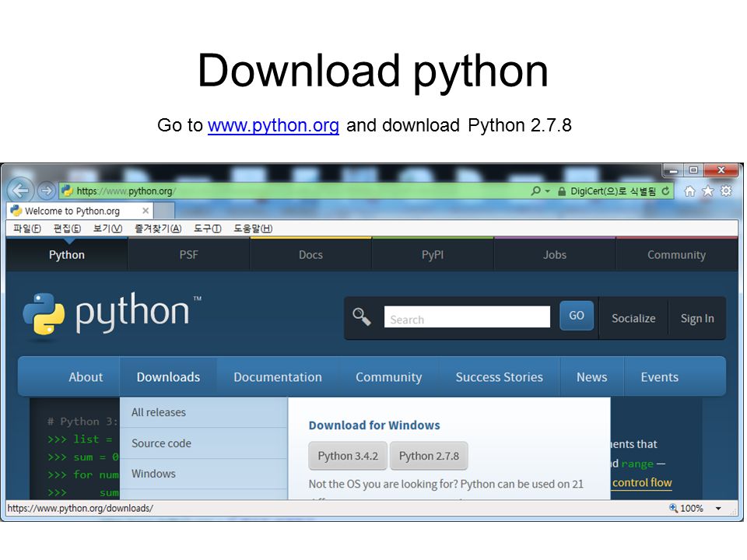
Task: Open the address bar dropdown arrow
Action: [x=547, y=191]
